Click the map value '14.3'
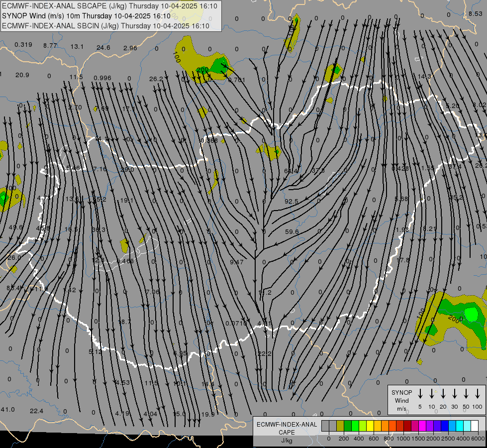 (x=424, y=77)
